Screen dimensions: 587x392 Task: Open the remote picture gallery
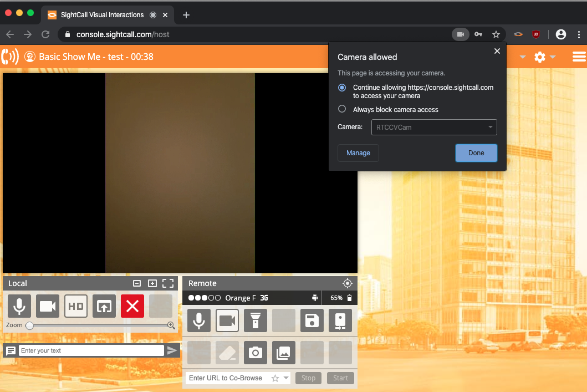[x=284, y=352]
